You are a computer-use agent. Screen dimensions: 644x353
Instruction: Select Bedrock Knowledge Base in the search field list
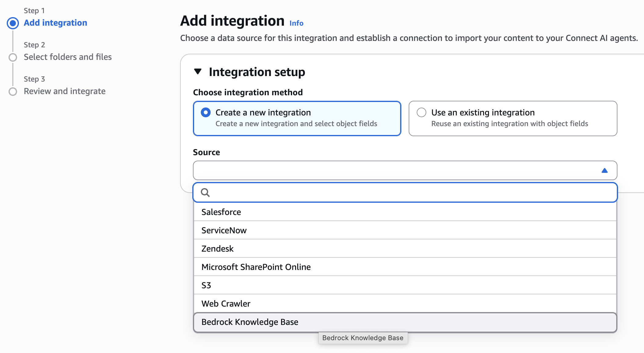(x=249, y=322)
